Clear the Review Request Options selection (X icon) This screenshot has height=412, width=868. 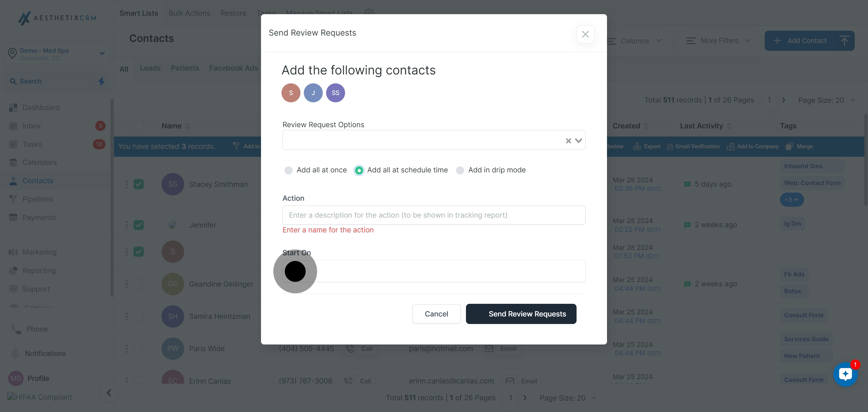(568, 141)
